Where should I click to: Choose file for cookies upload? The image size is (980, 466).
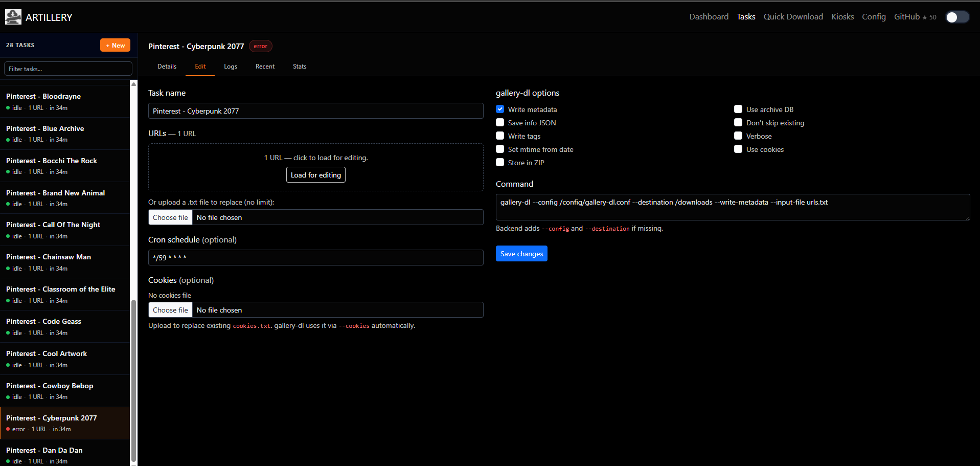(170, 310)
